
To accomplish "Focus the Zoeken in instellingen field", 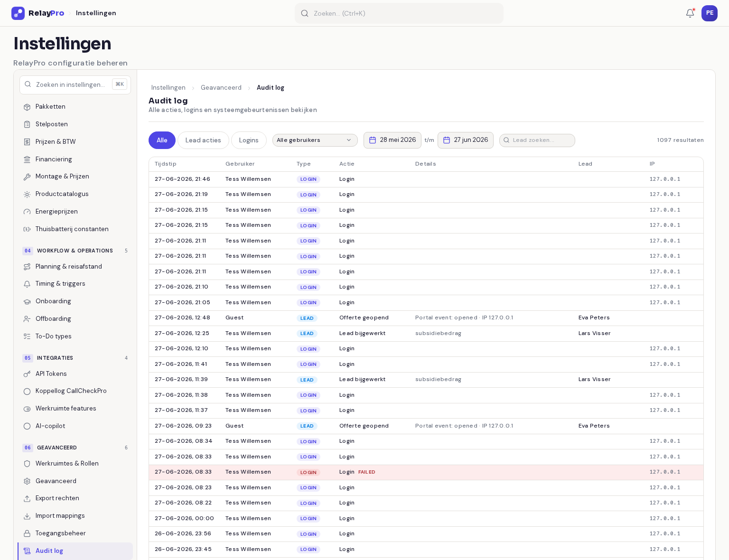I will (75, 85).
